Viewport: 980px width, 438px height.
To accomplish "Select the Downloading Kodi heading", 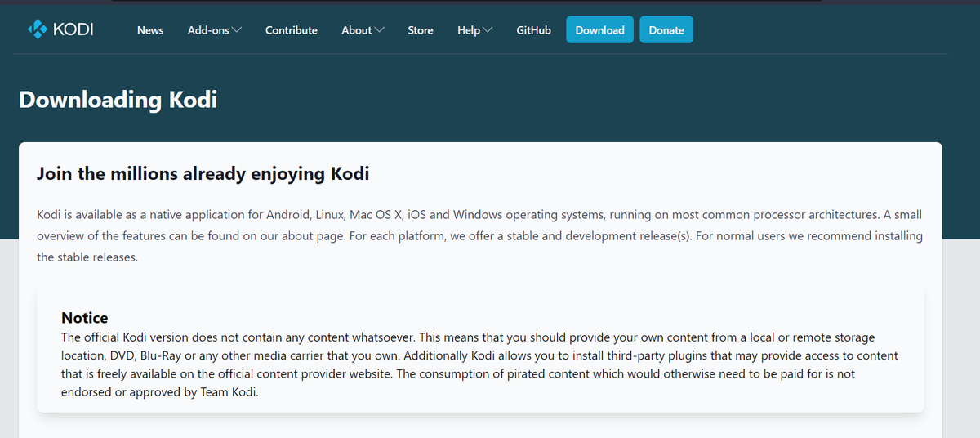I will (x=118, y=100).
